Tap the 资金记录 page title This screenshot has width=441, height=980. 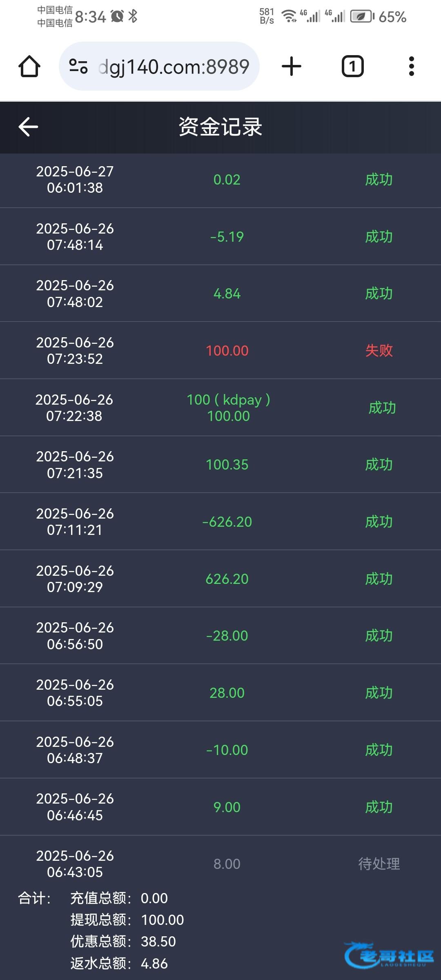click(220, 127)
